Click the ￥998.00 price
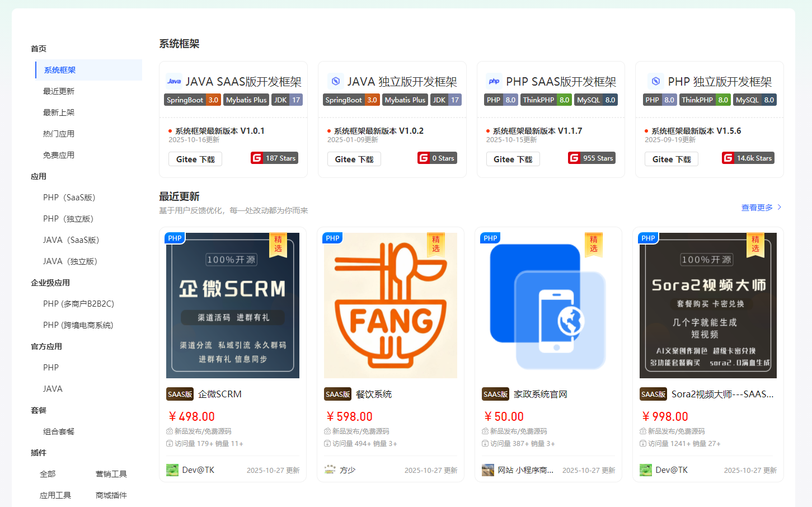This screenshot has height=507, width=812. coord(665,416)
